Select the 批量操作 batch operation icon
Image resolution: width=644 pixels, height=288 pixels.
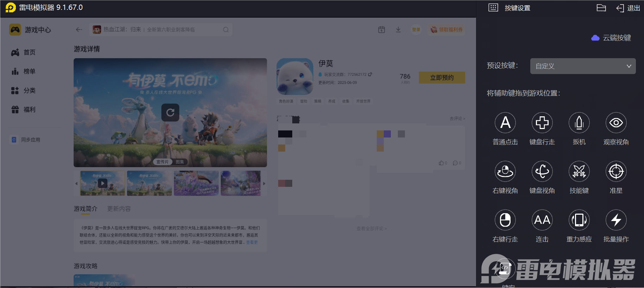[x=616, y=220]
